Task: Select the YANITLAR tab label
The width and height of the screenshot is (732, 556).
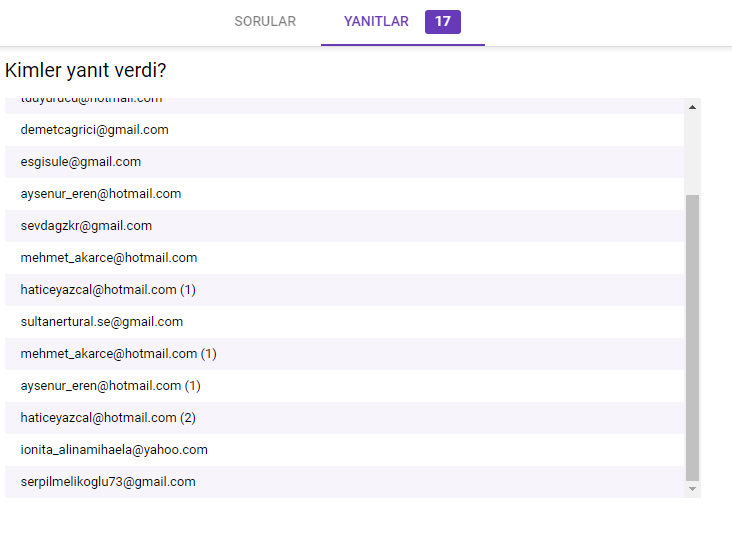Action: point(376,21)
